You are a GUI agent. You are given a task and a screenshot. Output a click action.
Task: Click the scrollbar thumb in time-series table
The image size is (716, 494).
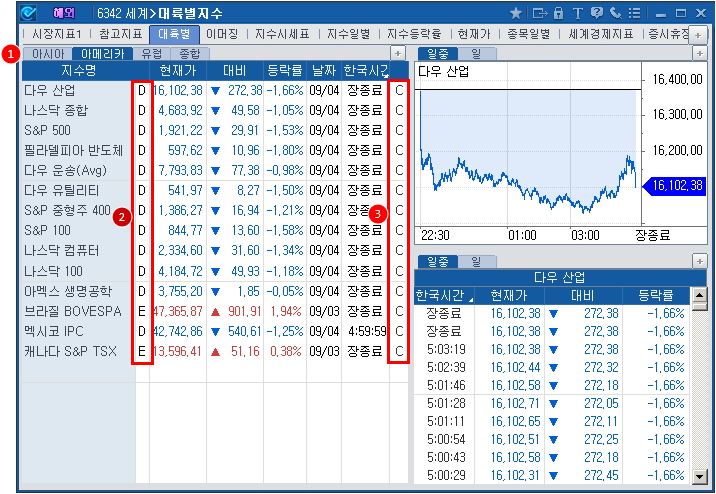coord(699,305)
